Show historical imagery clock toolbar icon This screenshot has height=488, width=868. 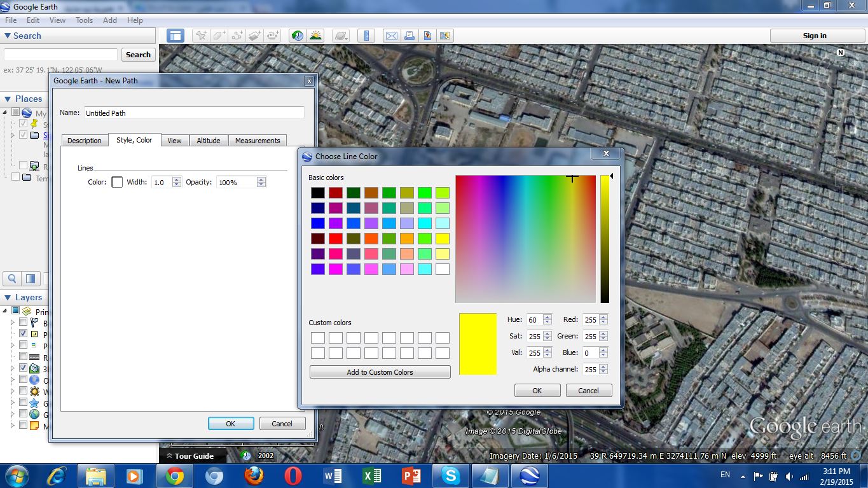pyautogui.click(x=297, y=36)
